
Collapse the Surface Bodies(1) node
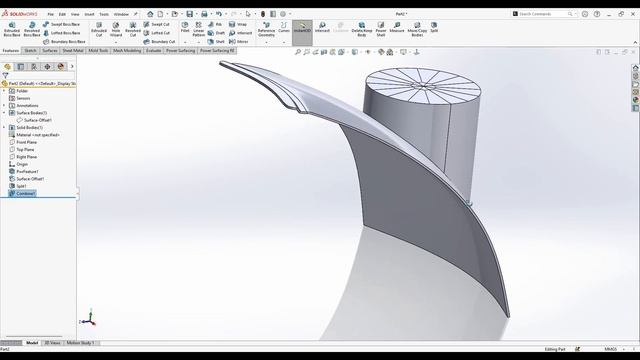[4, 113]
